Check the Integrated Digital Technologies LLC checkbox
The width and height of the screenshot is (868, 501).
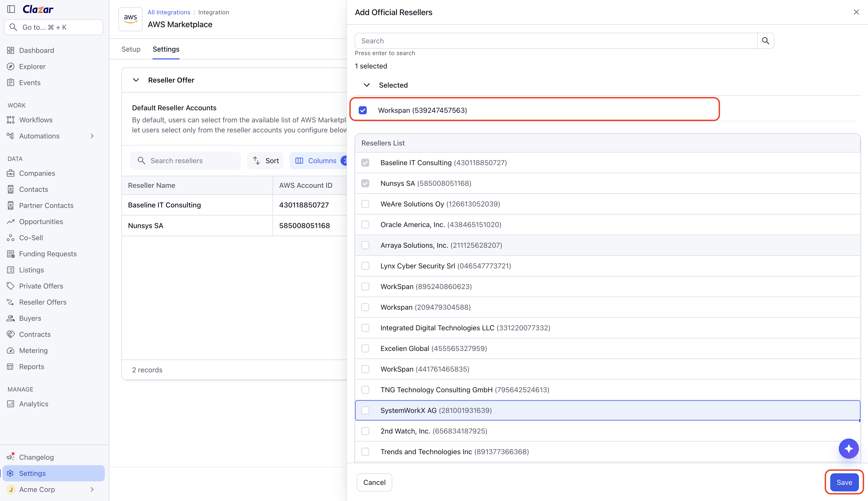[365, 328]
